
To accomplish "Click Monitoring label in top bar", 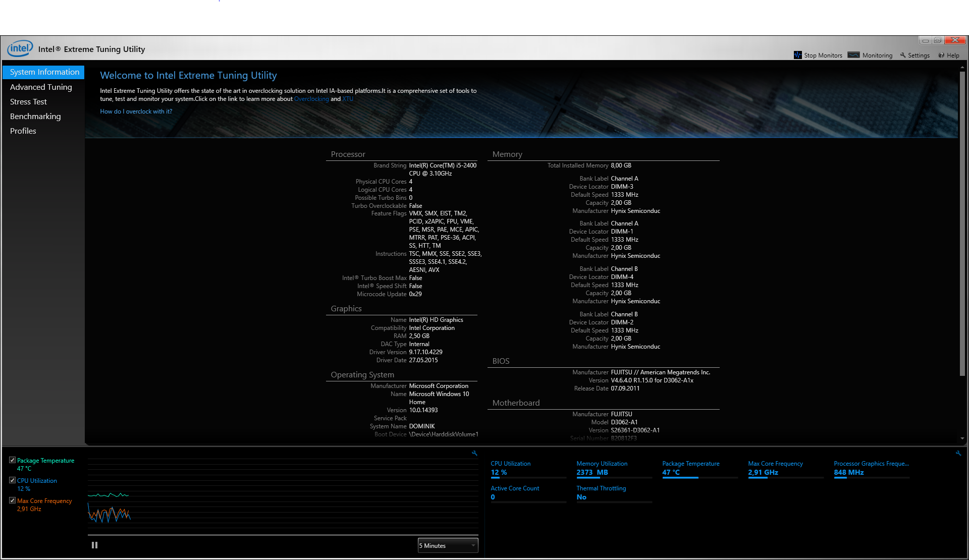I will click(877, 55).
